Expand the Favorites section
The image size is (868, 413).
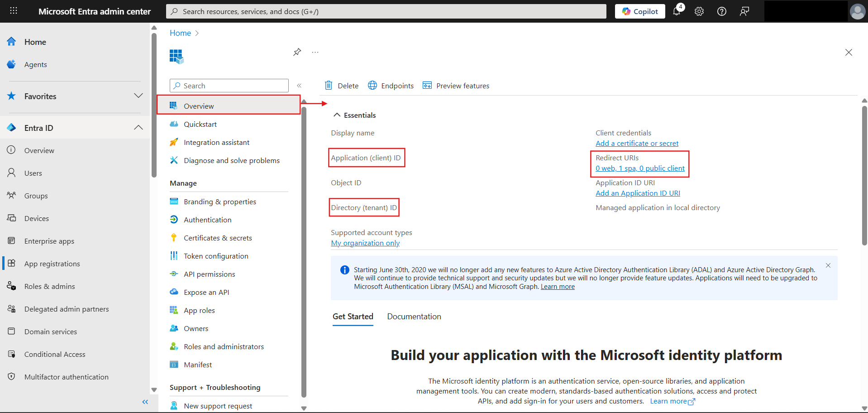pyautogui.click(x=138, y=96)
